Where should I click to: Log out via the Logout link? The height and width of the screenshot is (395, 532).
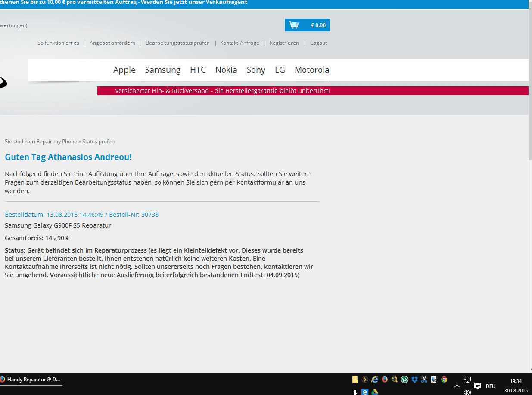(x=319, y=43)
